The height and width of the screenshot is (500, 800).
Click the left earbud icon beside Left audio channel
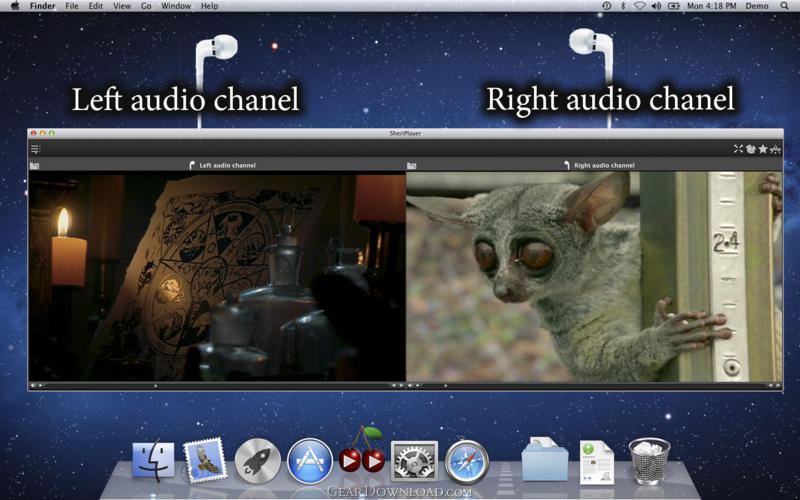[x=192, y=165]
